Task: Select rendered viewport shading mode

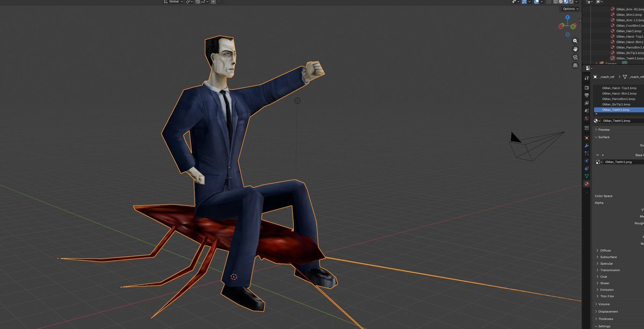Action: click(x=571, y=2)
